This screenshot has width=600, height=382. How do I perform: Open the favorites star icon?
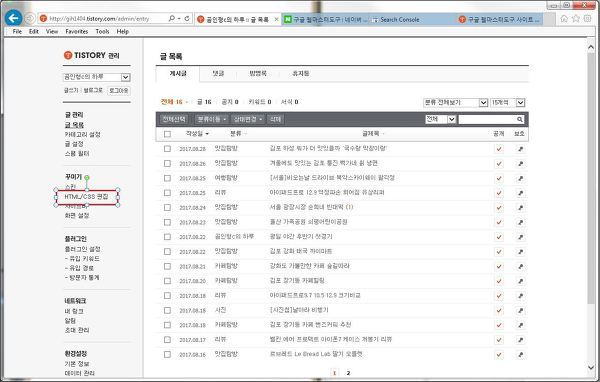point(576,18)
